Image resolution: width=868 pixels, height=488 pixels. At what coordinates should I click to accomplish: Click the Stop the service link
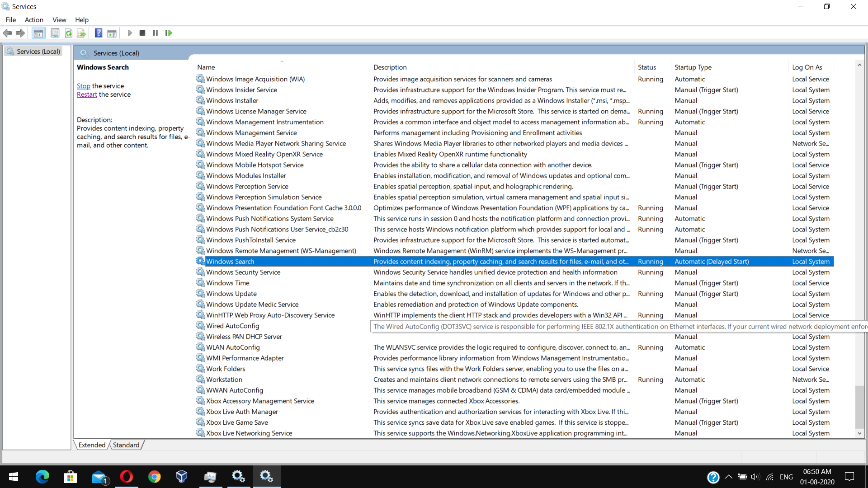(83, 86)
